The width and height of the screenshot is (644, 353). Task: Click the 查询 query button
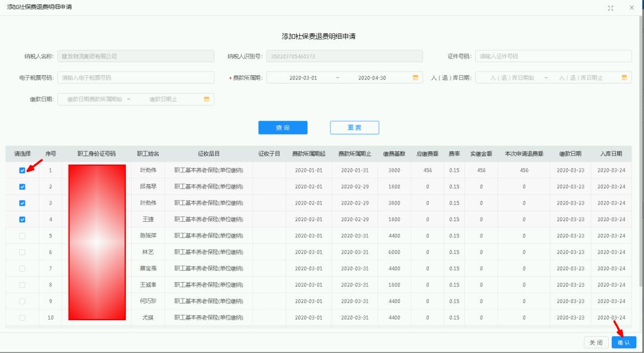283,127
